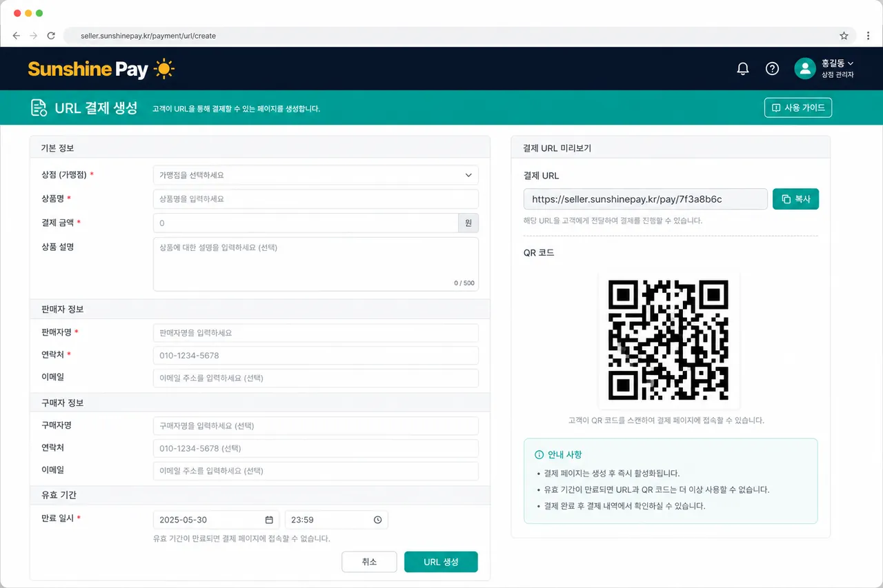Click the 구매자 이메일 field under 구매자 정보

pos(315,471)
